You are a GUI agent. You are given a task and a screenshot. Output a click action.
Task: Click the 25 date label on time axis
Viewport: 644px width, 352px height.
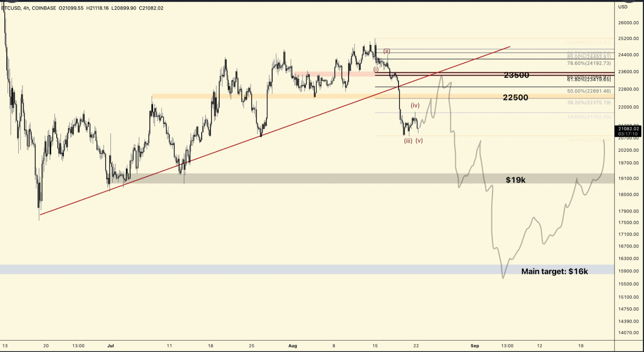(252, 346)
